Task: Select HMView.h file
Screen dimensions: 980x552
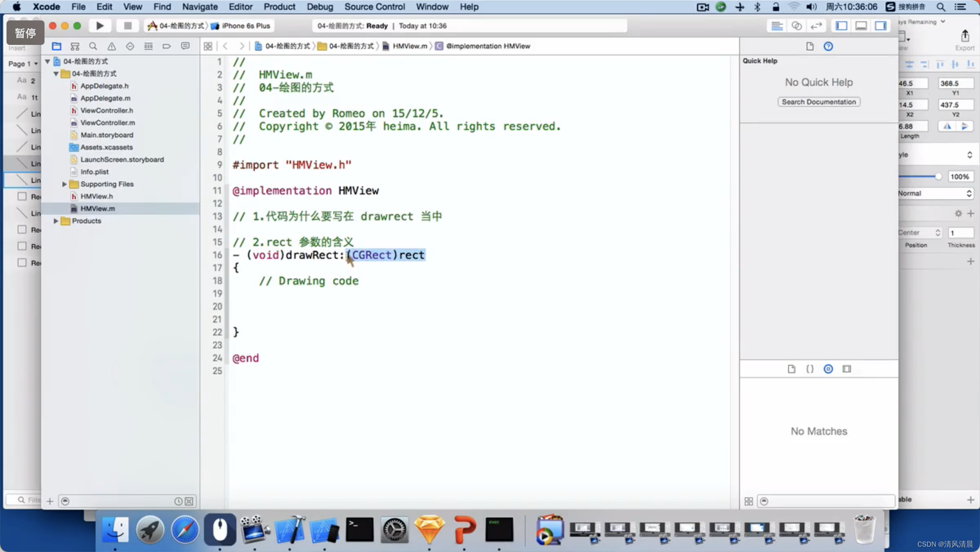Action: point(96,196)
